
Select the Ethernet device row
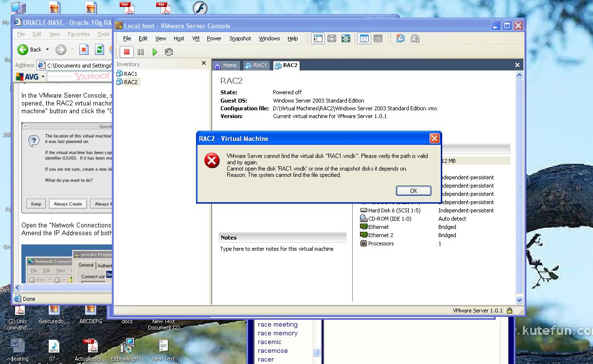tap(374, 227)
